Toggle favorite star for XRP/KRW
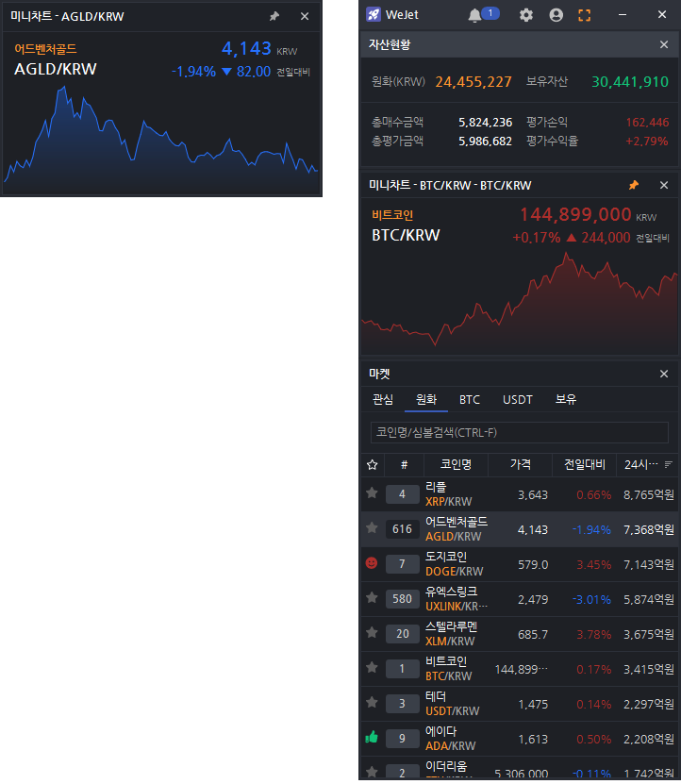The image size is (681, 784). coord(372,493)
